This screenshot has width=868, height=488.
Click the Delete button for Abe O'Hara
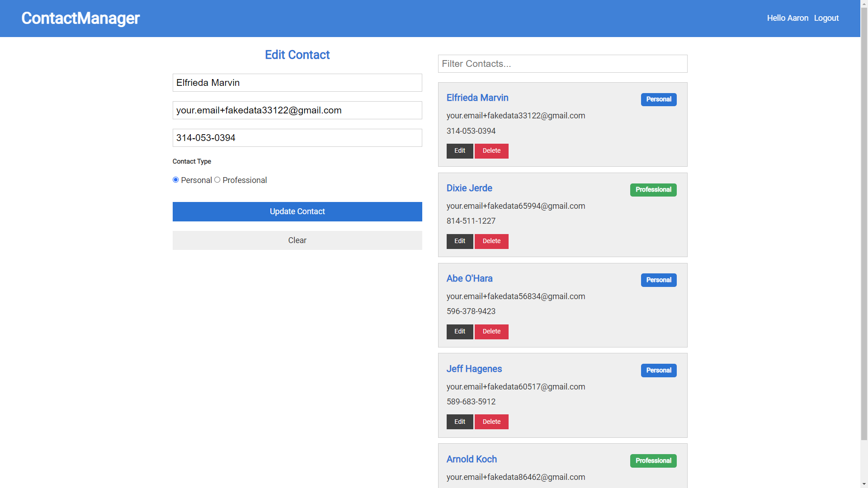click(491, 331)
